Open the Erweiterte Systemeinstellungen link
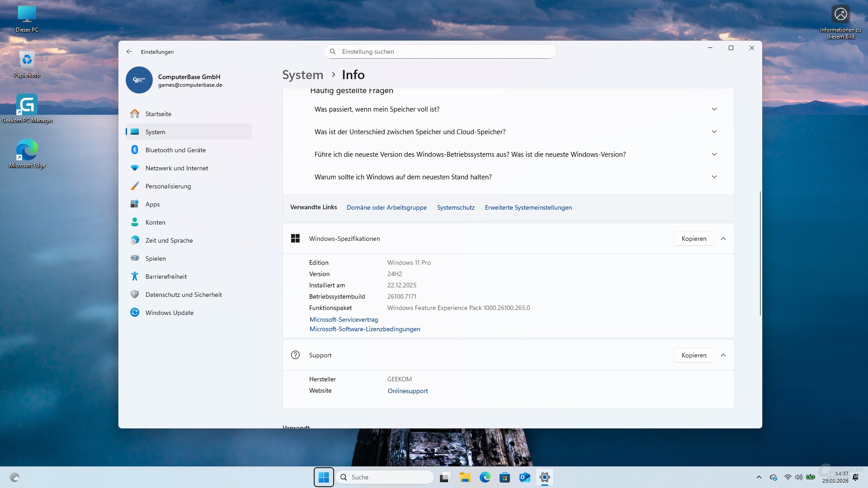 pyautogui.click(x=528, y=207)
